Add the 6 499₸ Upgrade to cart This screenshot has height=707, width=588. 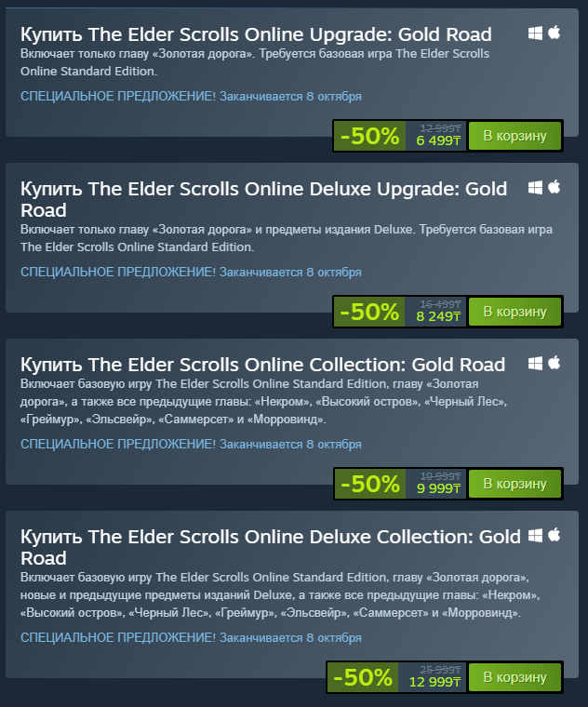point(514,136)
